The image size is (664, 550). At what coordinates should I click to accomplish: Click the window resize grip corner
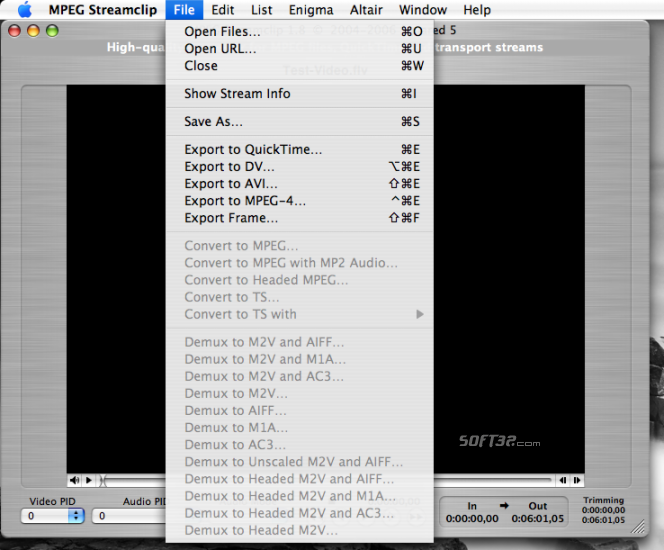tap(638, 526)
